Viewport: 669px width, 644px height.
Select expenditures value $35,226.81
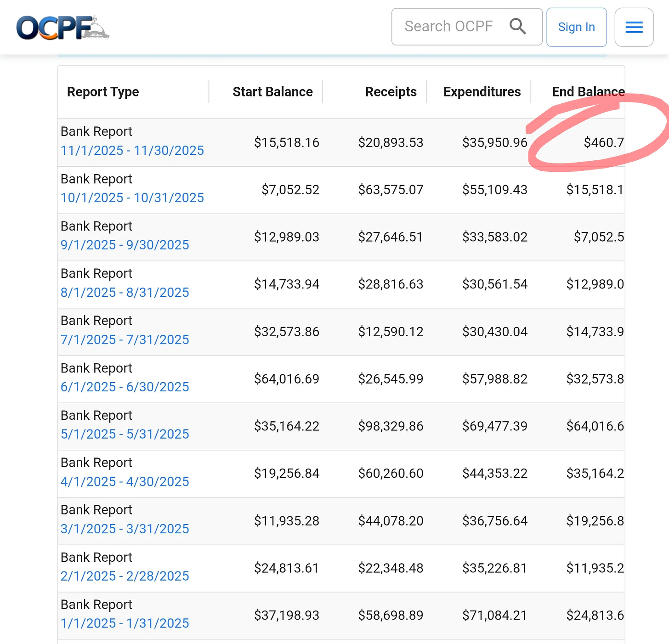[495, 568]
